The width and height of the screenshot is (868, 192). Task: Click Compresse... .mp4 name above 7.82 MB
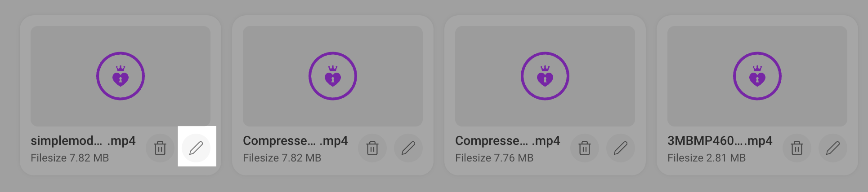tap(295, 141)
